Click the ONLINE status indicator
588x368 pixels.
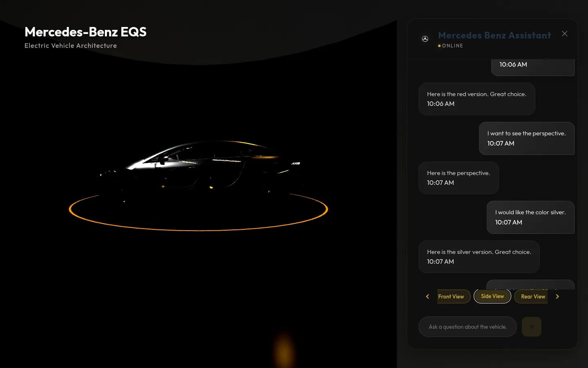450,46
